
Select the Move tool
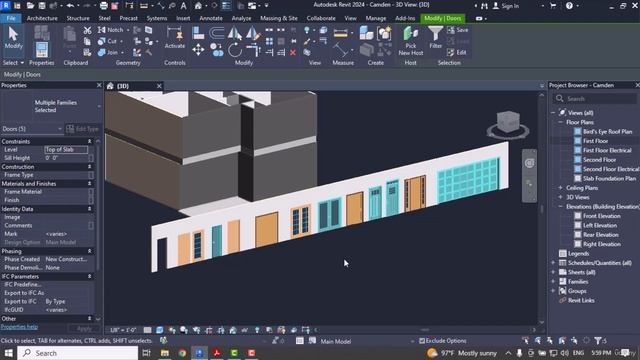198,50
